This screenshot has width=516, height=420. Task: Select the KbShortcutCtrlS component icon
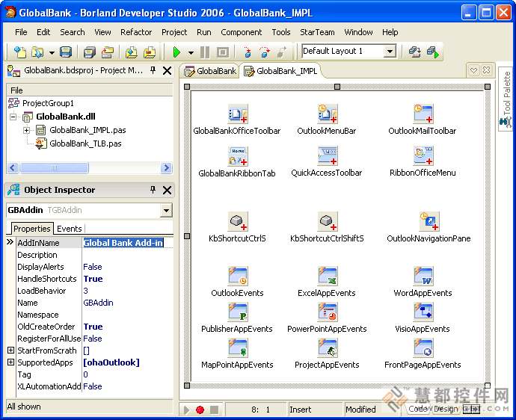coord(237,222)
